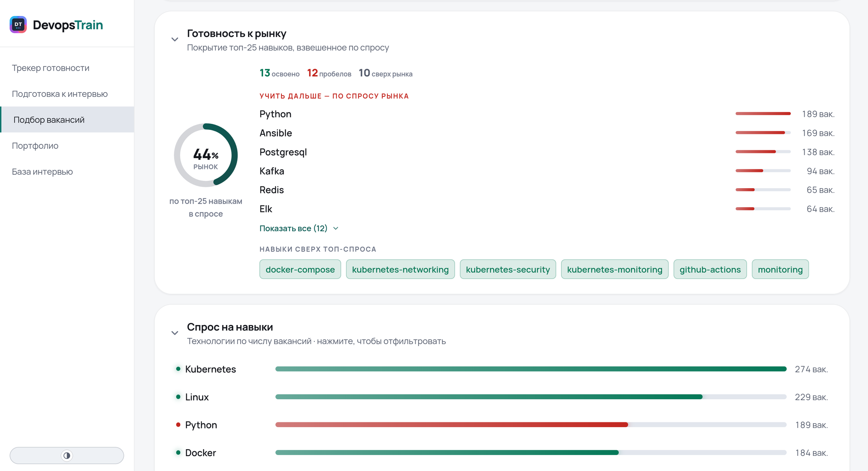Screen dimensions: 868x471
Task: Click the green dot beside Linux
Action: [178, 397]
